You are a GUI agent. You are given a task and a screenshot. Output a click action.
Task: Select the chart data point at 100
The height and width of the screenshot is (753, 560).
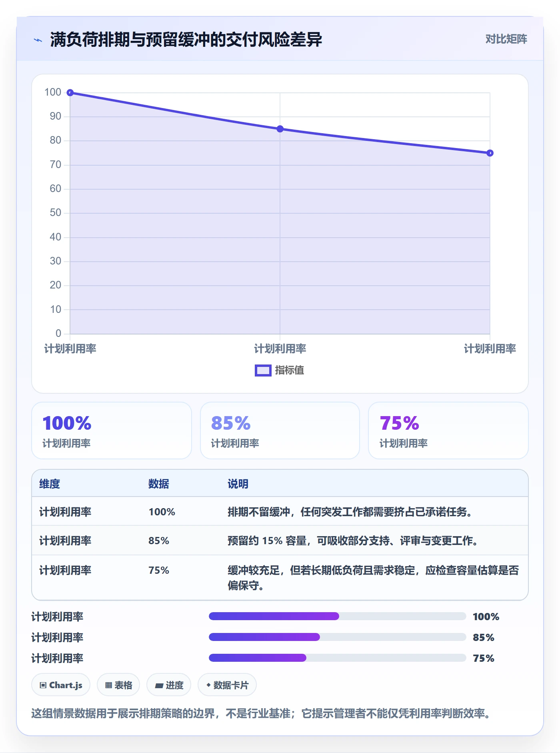tap(70, 93)
